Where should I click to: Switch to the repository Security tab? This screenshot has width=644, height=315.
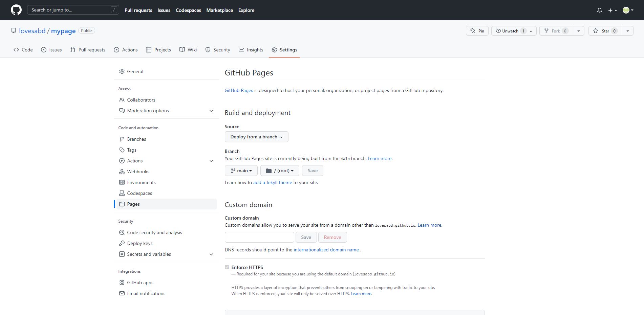(218, 50)
